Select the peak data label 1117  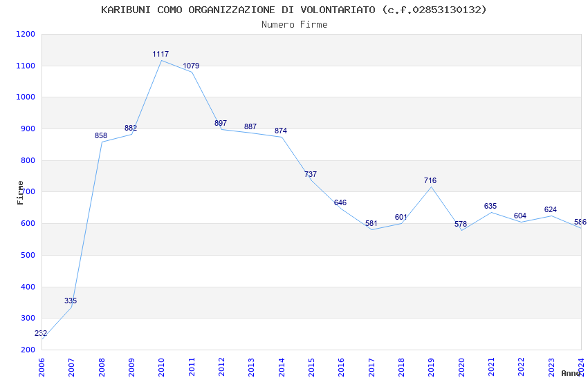(160, 55)
